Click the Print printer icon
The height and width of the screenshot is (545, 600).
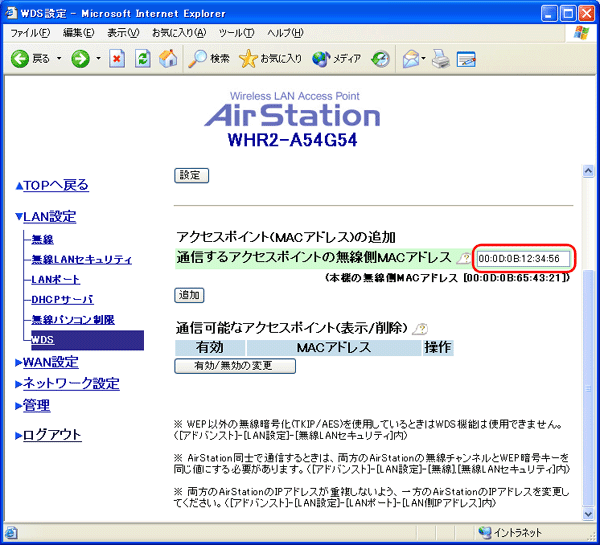[441, 59]
